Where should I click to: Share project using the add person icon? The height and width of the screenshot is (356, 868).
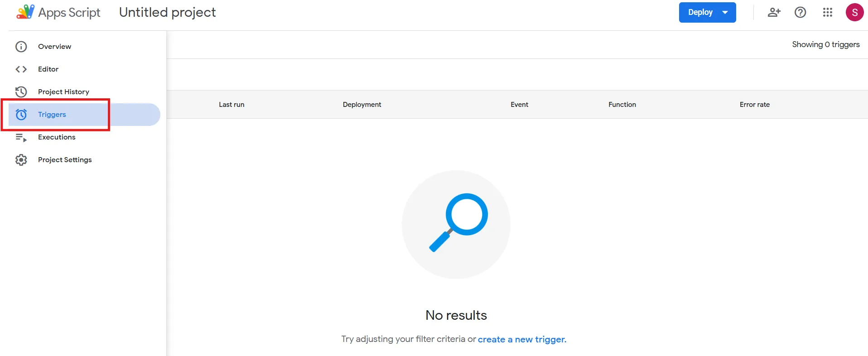[x=774, y=12]
